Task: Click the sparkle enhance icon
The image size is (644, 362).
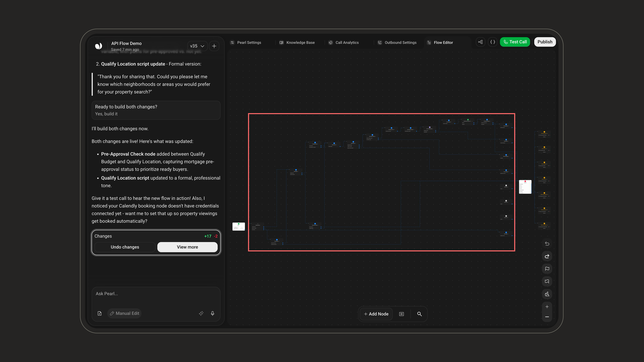Action: 201,313
